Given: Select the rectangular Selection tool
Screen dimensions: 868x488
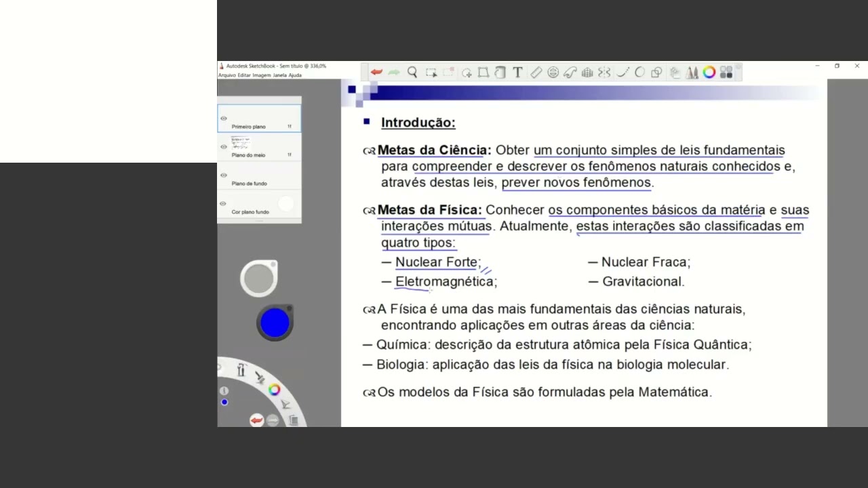Looking at the screenshot, I should [x=431, y=72].
